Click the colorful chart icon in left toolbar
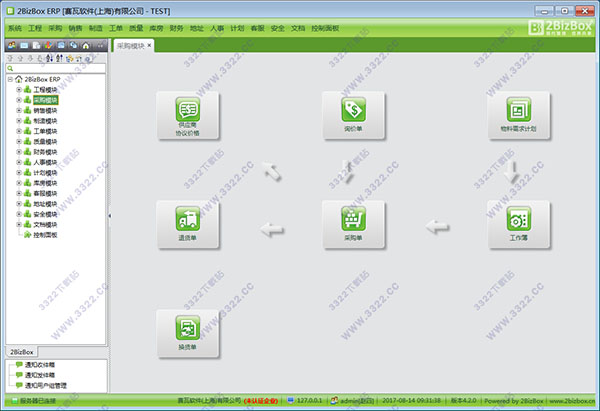Viewport: 600px width, 411px height. click(x=49, y=46)
